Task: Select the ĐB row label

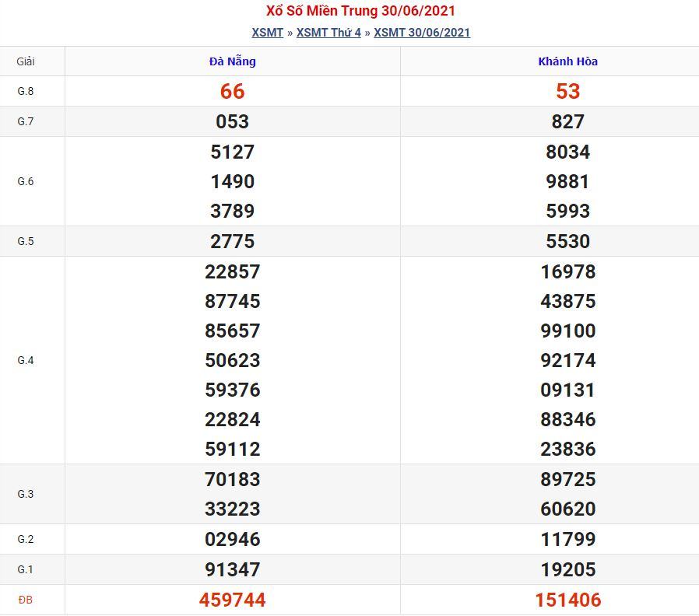Action: (x=26, y=600)
